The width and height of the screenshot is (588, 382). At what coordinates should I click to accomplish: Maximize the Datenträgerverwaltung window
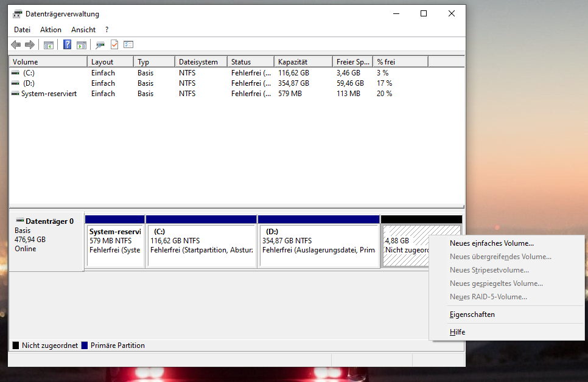click(424, 14)
